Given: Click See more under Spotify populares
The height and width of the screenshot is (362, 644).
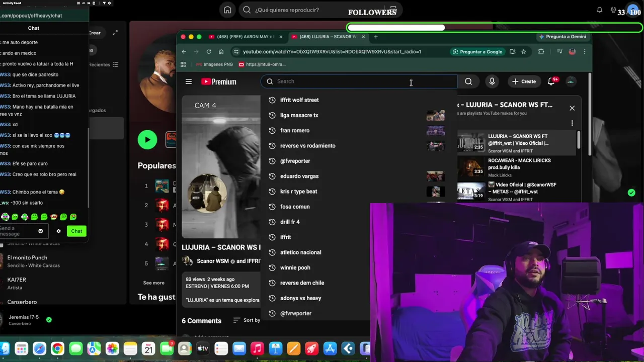Looking at the screenshot, I should click(153, 283).
